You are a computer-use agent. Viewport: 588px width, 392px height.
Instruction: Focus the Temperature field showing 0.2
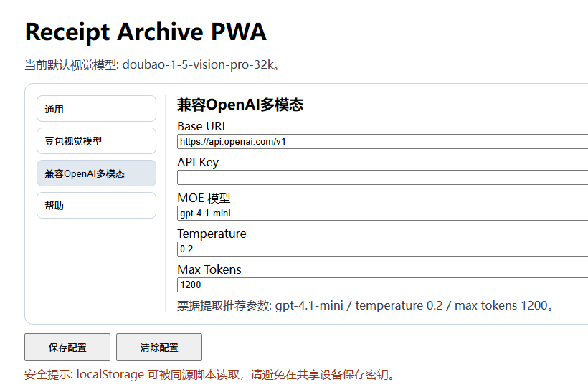(382, 249)
